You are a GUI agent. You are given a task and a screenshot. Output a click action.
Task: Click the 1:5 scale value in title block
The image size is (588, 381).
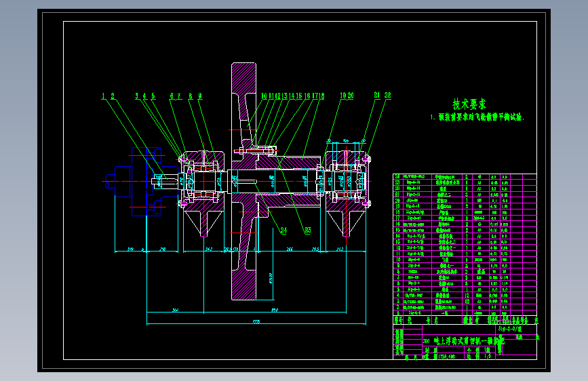[x=488, y=357]
